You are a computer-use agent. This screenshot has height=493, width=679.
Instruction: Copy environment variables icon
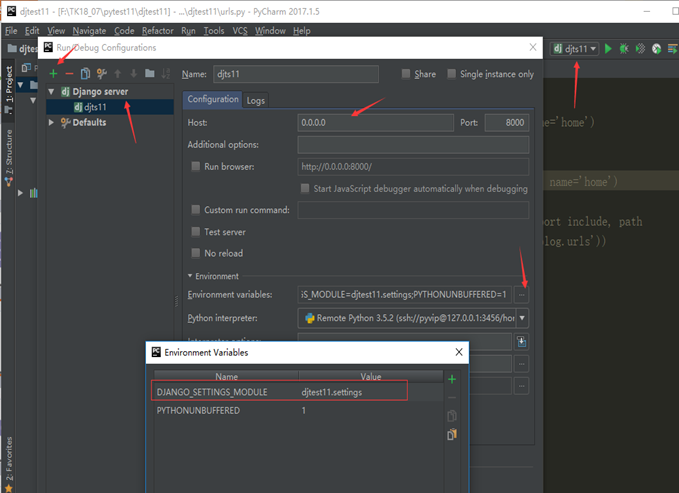(452, 416)
